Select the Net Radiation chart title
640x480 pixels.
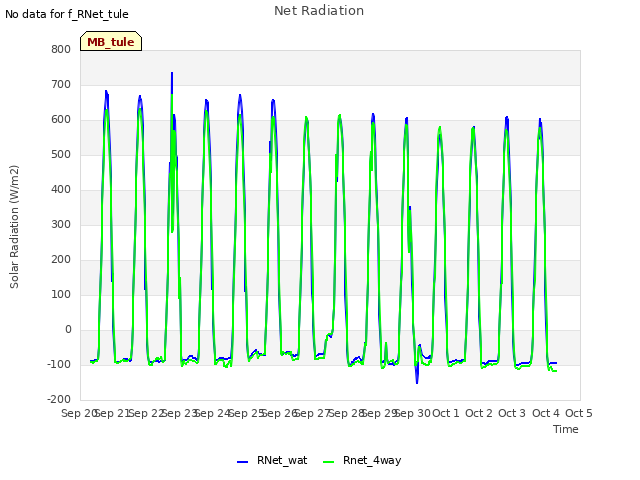coord(319,11)
